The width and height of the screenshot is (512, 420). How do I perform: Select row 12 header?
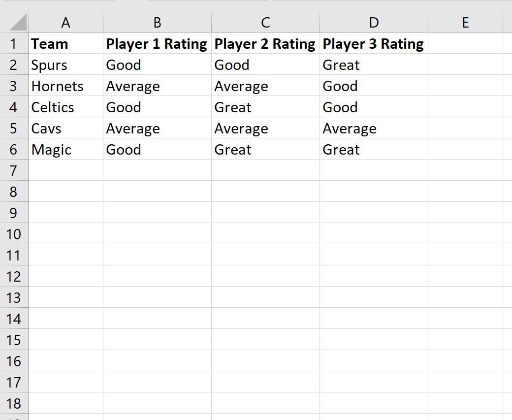click(14, 277)
